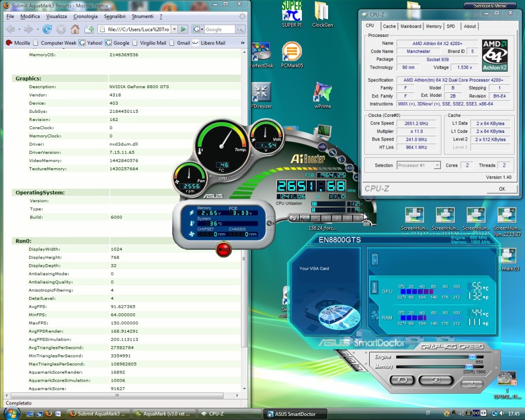Screen dimensions: 525x420
Task: Open the Yahoo! bookmark
Action: pyautogui.click(x=91, y=43)
